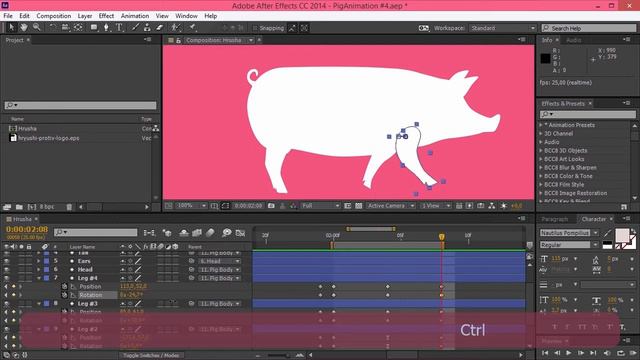
Task: Jump to first frame in Preview panel
Action: click(545, 353)
